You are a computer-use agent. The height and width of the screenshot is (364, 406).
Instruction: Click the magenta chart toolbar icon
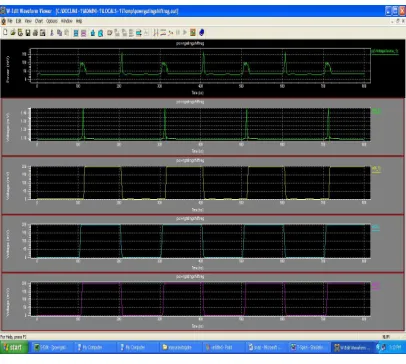tap(83, 33)
